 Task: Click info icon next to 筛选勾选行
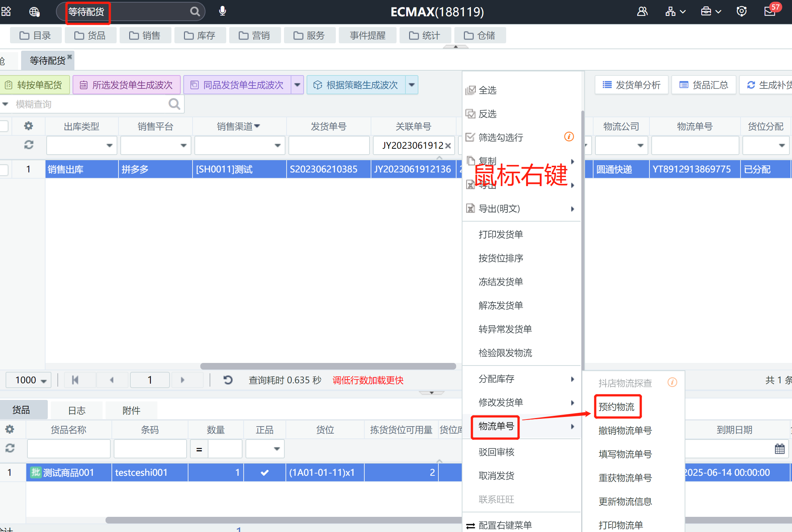569,137
